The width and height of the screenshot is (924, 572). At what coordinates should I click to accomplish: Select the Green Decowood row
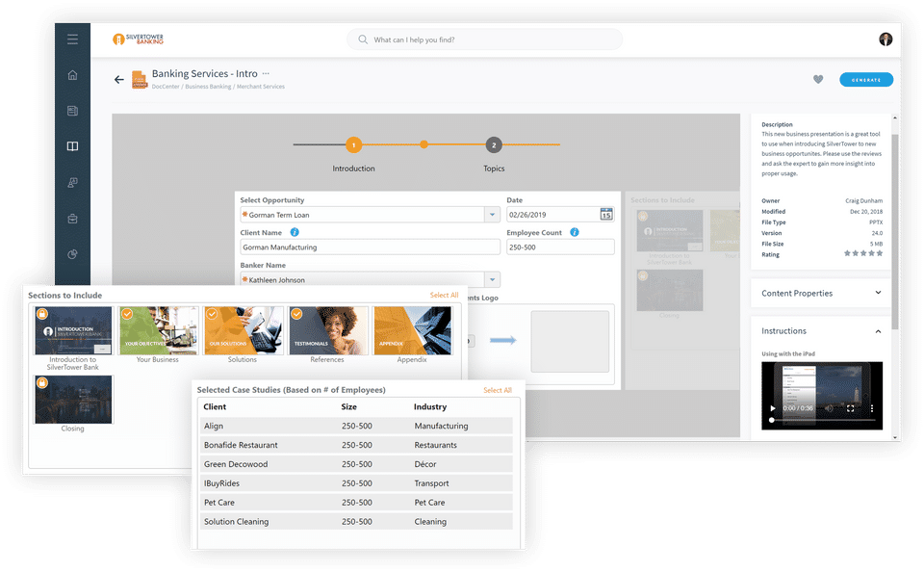click(x=356, y=464)
